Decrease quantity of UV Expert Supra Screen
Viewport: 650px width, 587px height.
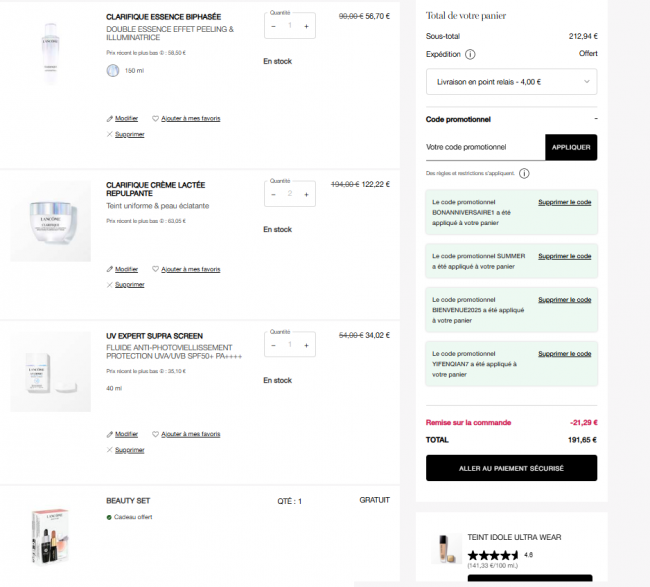(274, 345)
